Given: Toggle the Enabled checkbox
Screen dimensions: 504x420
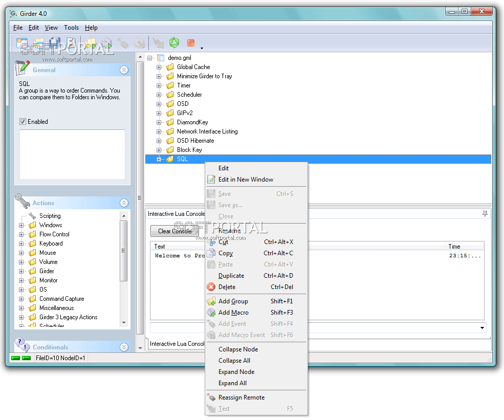Looking at the screenshot, I should pos(23,121).
